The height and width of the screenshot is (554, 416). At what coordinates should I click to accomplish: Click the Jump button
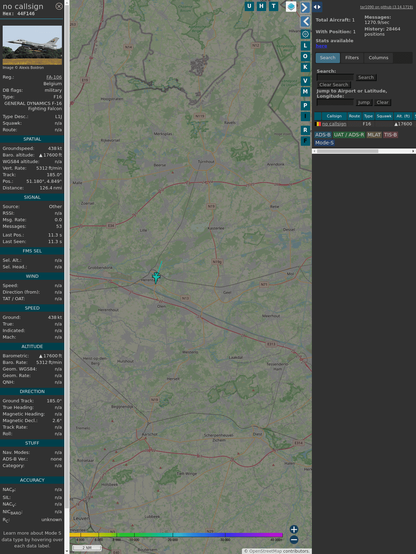(363, 102)
